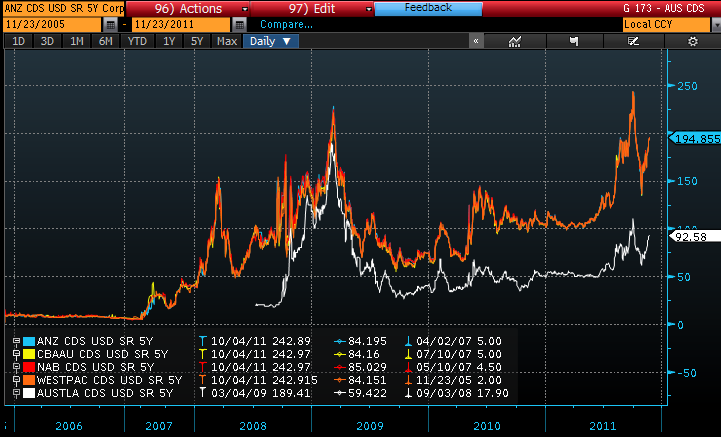Toggle the 1Y time range
721x437 pixels.
tap(169, 41)
